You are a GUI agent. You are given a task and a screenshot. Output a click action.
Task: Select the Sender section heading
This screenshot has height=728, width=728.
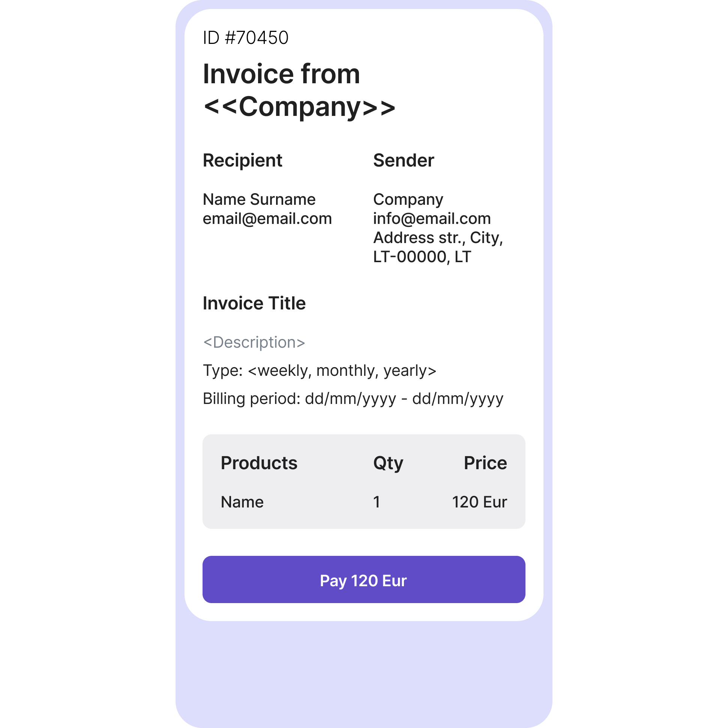[x=403, y=161]
